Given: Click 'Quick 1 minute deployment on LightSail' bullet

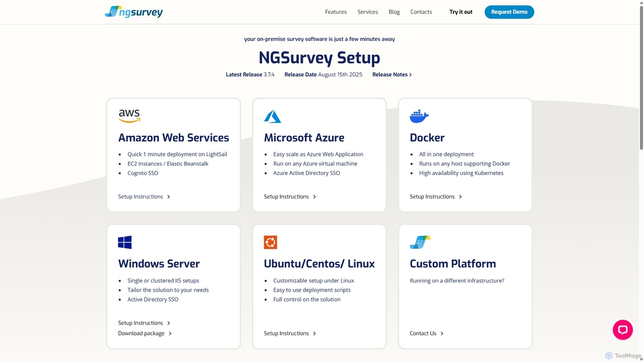Looking at the screenshot, I should tap(177, 154).
